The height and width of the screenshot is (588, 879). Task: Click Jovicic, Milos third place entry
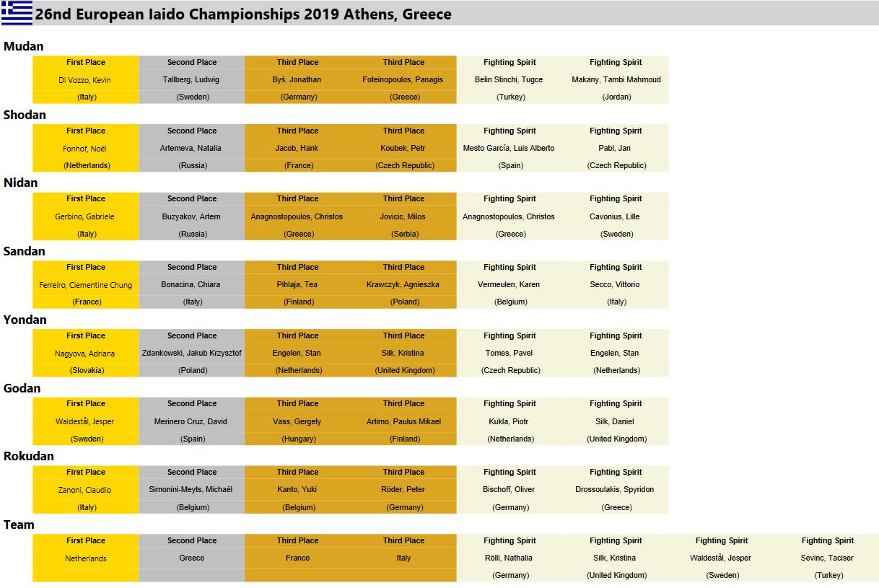pos(403,216)
